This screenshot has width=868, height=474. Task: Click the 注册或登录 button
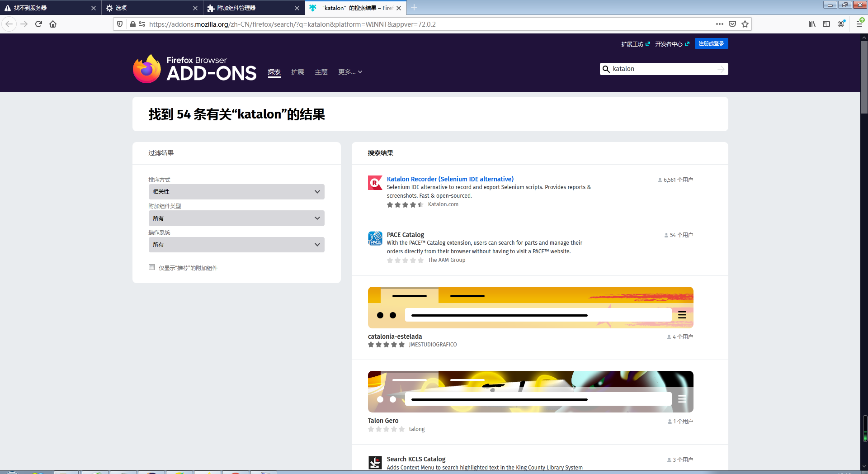[x=712, y=43]
